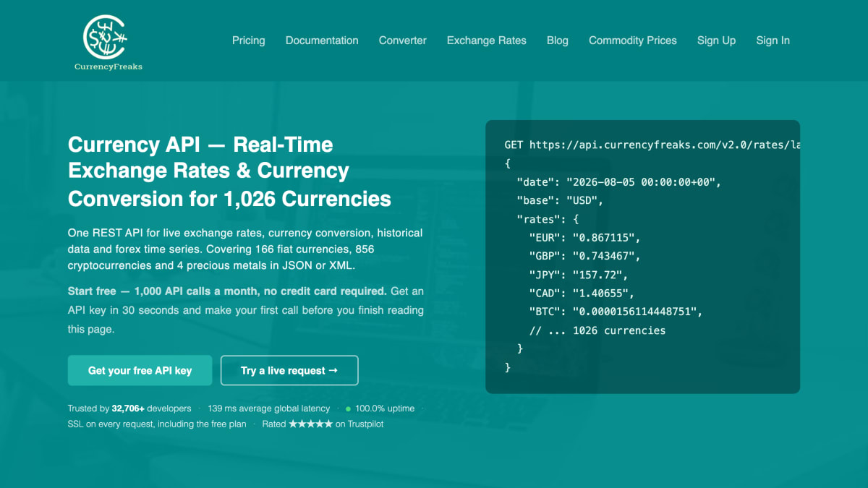868x488 pixels.
Task: Click the green uptime status dot
Action: (349, 408)
